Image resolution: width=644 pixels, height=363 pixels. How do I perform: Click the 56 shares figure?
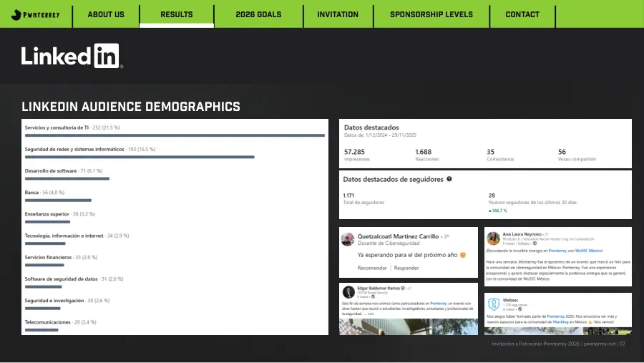[562, 152]
